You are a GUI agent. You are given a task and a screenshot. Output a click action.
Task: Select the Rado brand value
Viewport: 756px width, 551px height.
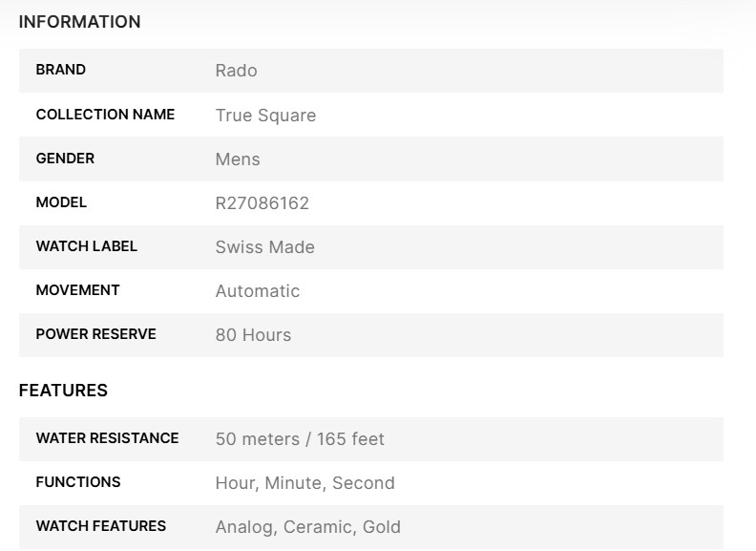click(236, 71)
